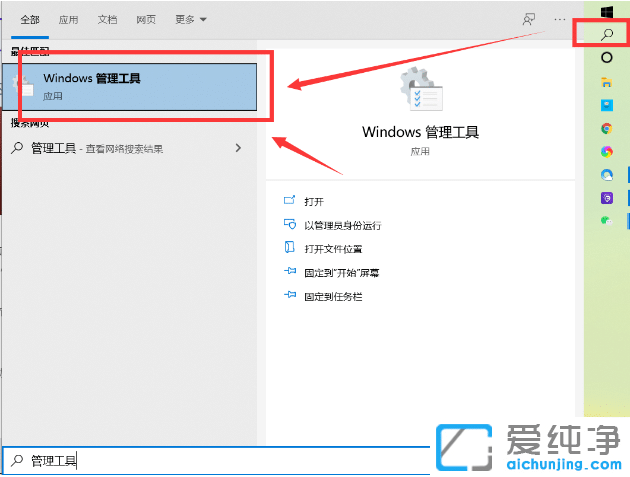Open the Windows Start menu

coord(607,10)
